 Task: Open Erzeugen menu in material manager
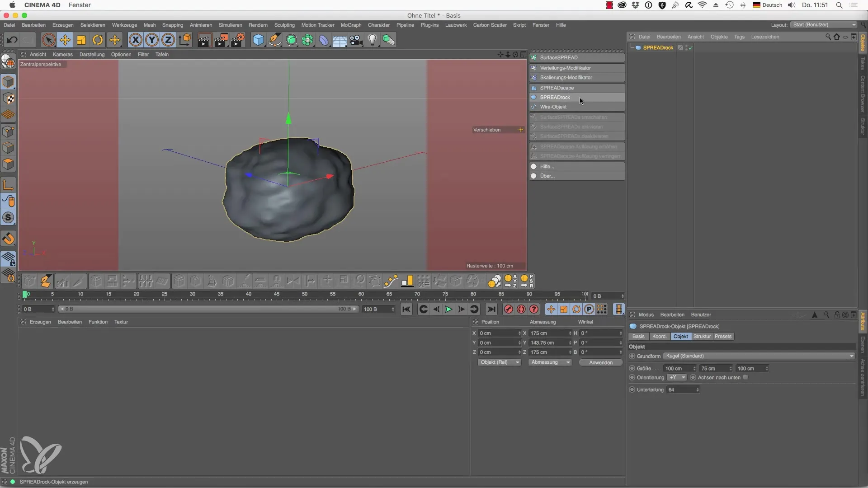click(40, 322)
